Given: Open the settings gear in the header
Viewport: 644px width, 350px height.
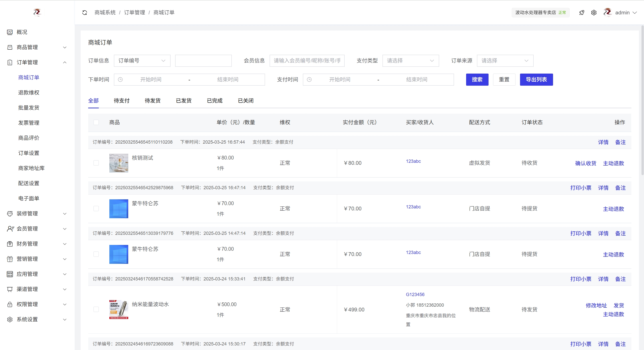Looking at the screenshot, I should (594, 13).
